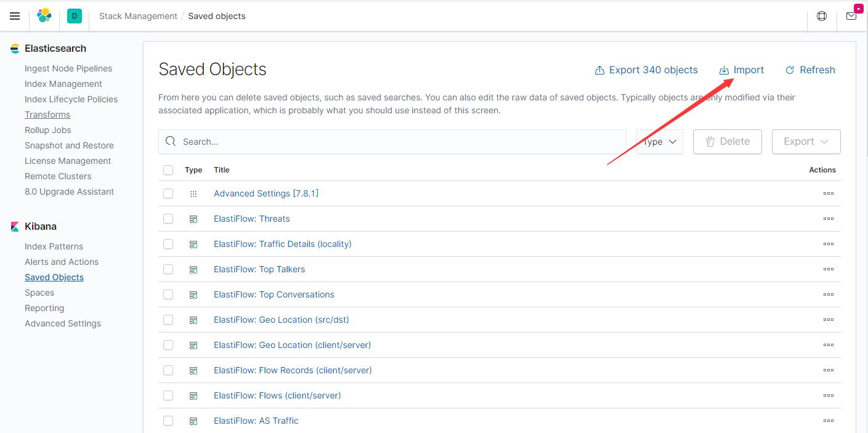Click the type icon for Advanced Settings [7.8.1]
Viewport: 868px width, 433px height.
tap(193, 193)
